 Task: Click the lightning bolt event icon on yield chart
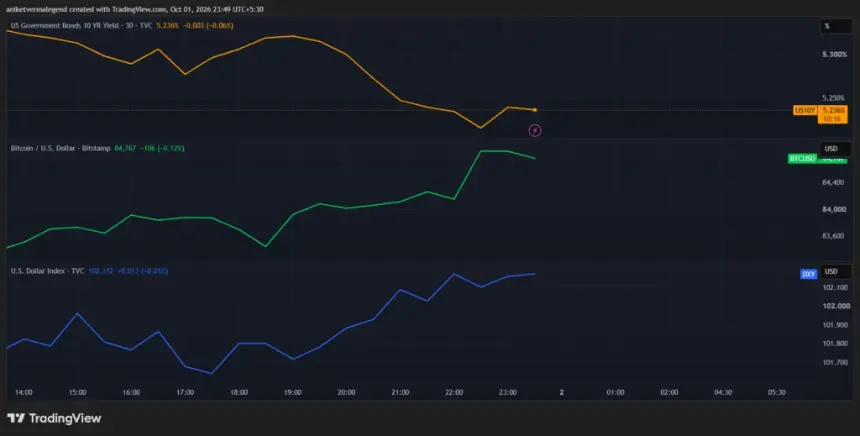pyautogui.click(x=535, y=131)
